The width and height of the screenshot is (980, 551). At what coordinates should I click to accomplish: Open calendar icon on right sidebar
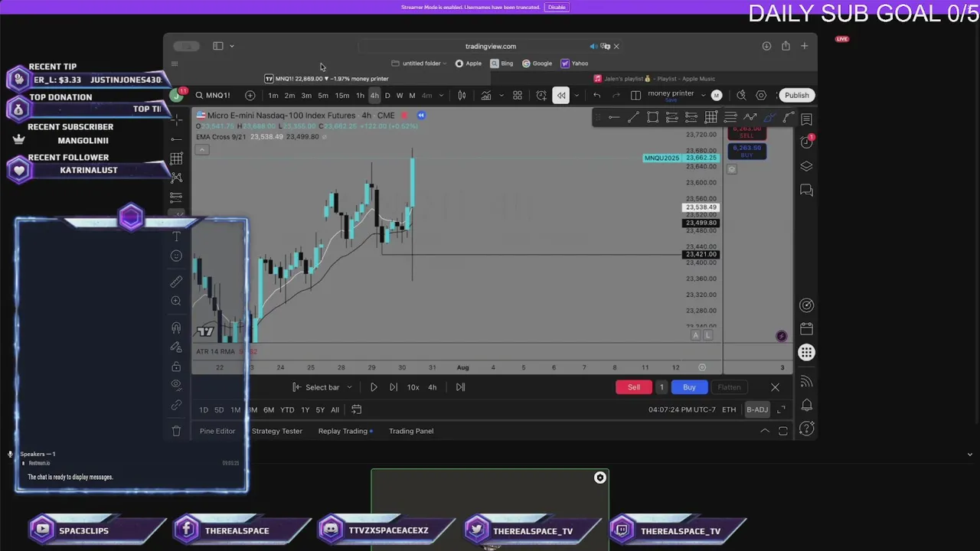pos(806,329)
